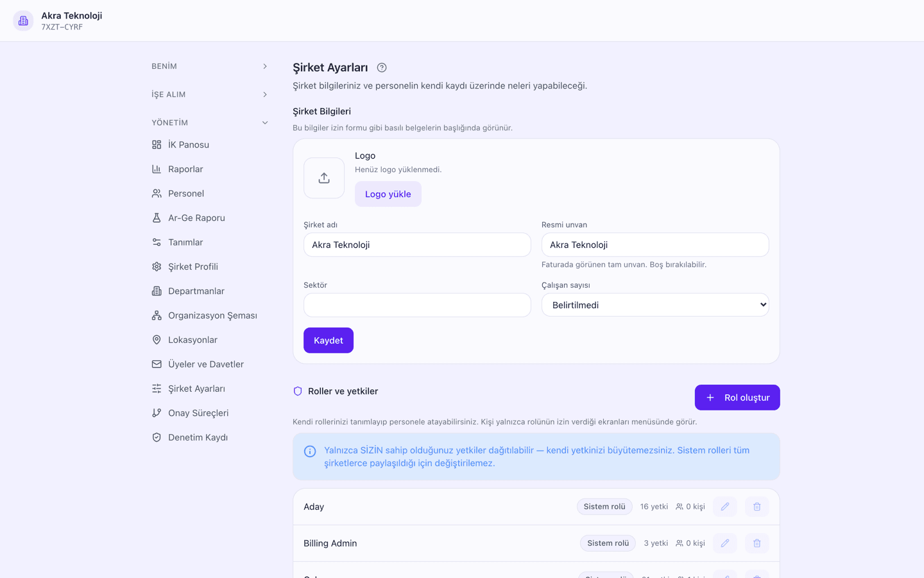Click the Organizasyon Şeması hierarchy icon
The image size is (924, 578).
coord(157,315)
